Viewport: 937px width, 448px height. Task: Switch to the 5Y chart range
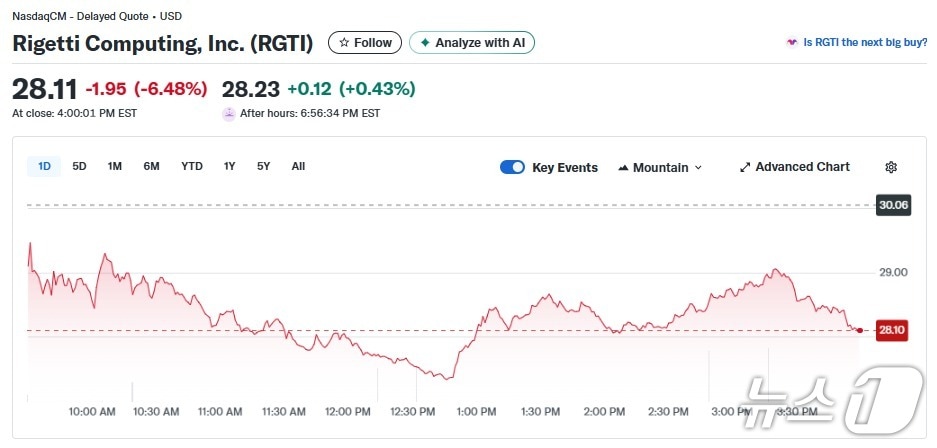pos(263,166)
